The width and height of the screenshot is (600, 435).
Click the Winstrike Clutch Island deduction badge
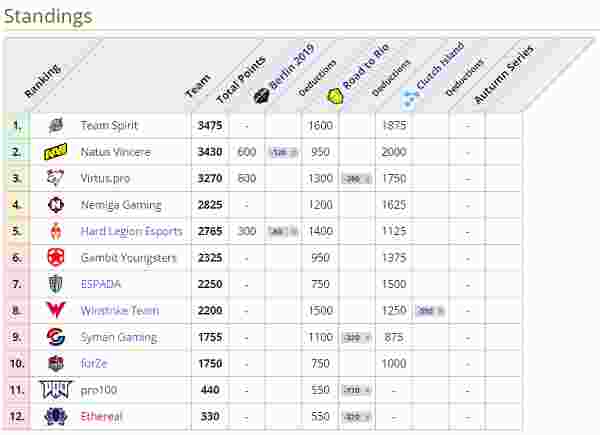point(430,311)
